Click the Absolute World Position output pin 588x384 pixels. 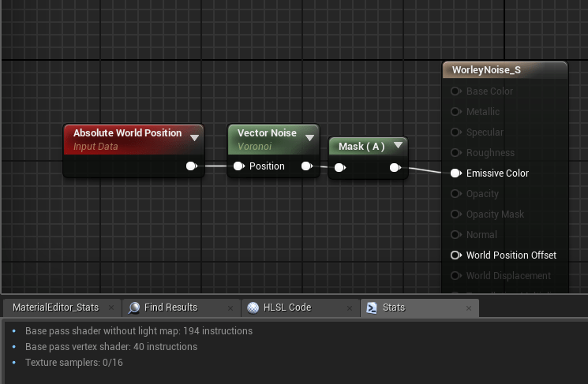tap(191, 166)
